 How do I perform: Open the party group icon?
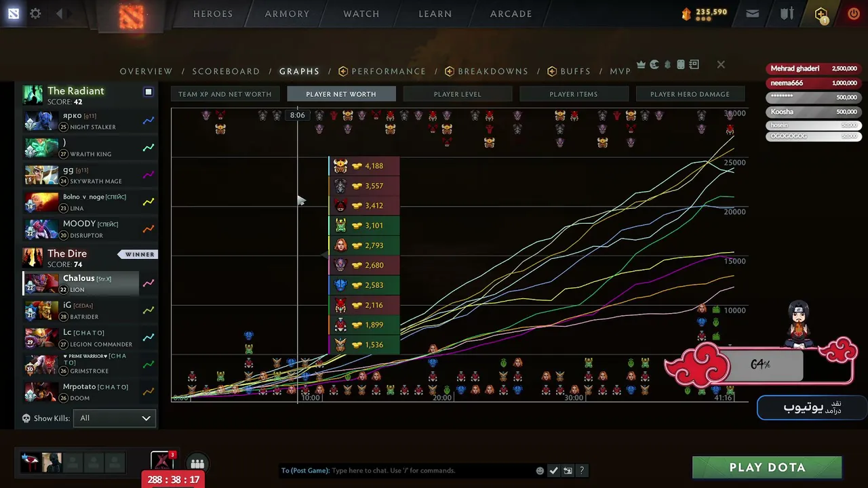pyautogui.click(x=197, y=464)
